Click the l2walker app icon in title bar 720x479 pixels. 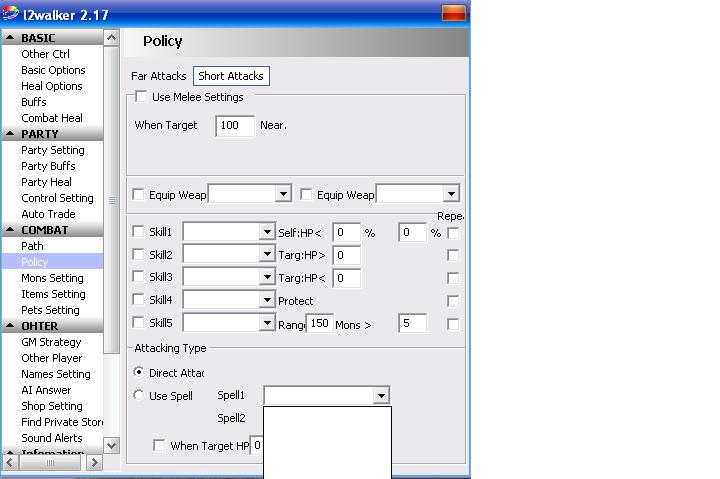pos(10,14)
